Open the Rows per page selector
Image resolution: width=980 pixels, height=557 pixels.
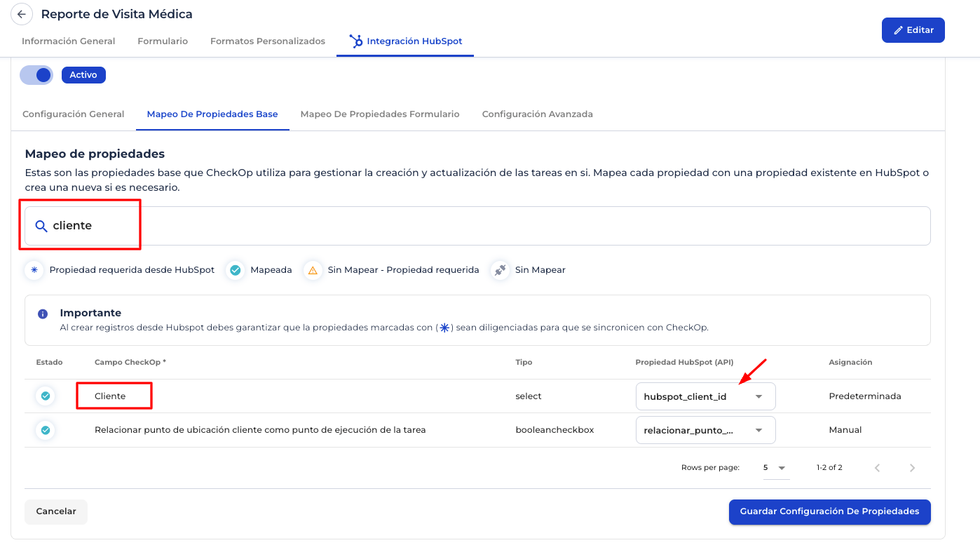coord(775,468)
